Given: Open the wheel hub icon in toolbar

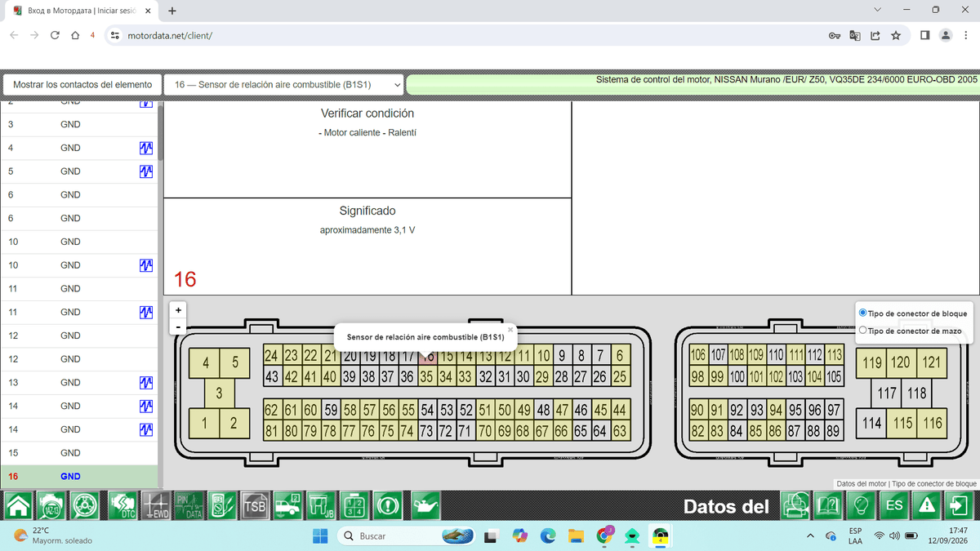Looking at the screenshot, I should point(86,506).
